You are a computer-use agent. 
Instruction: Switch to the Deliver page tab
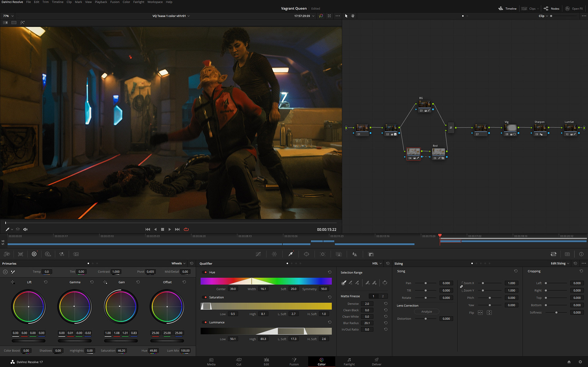point(377,361)
